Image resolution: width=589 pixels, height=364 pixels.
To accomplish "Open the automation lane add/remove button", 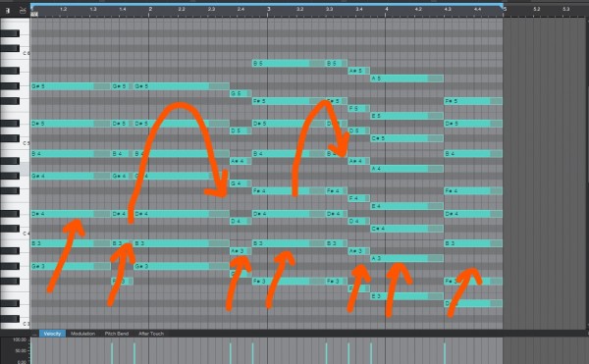I will pyautogui.click(x=34, y=334).
